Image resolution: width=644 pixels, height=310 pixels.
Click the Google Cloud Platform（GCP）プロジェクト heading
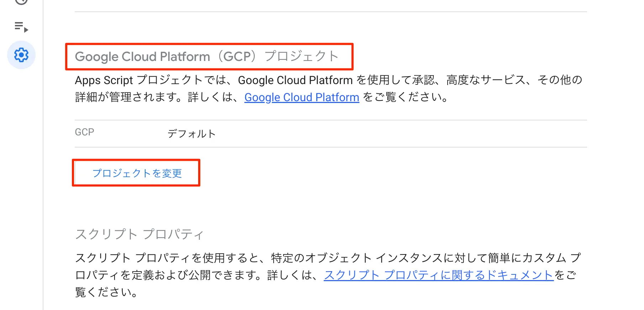pyautogui.click(x=206, y=56)
